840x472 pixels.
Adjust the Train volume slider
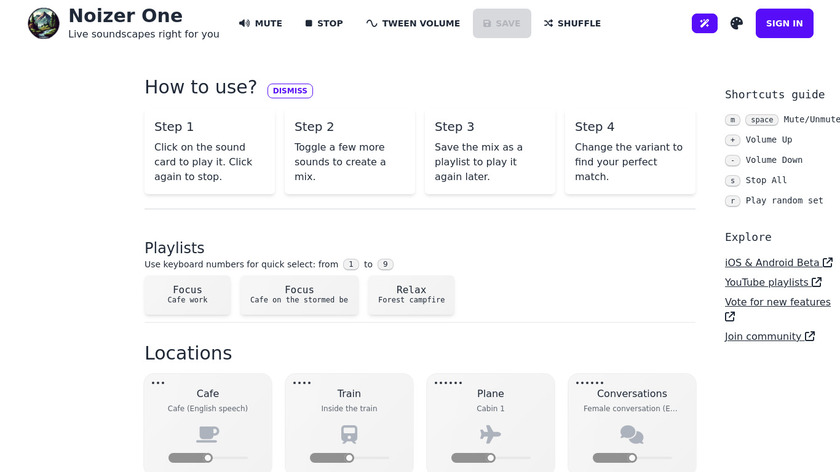click(x=349, y=458)
